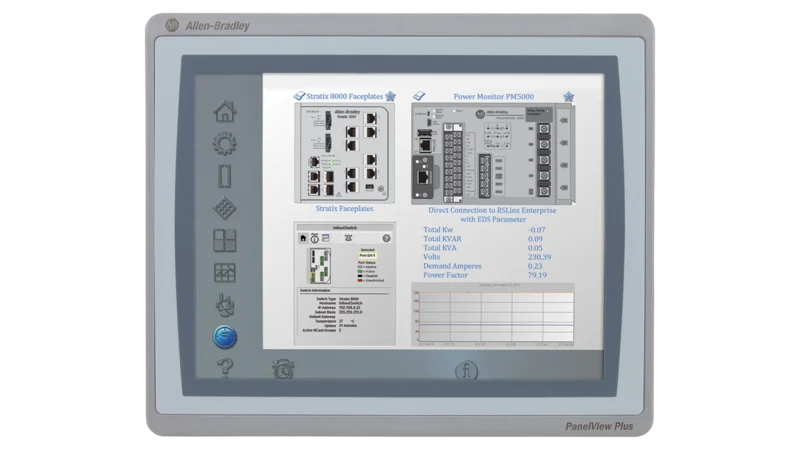The width and height of the screenshot is (800, 450).
Task: Open book icon beside Stratix 8000 Faceplates
Action: [299, 96]
